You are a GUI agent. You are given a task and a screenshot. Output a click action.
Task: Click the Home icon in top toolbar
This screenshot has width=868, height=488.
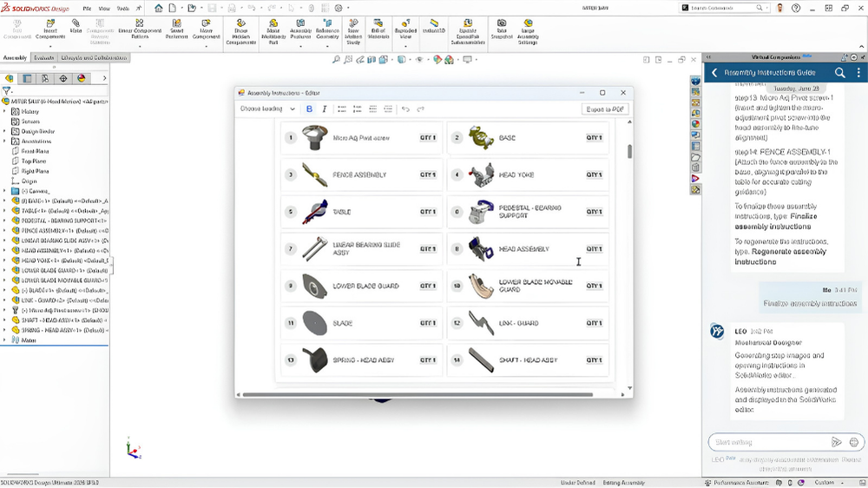click(159, 8)
